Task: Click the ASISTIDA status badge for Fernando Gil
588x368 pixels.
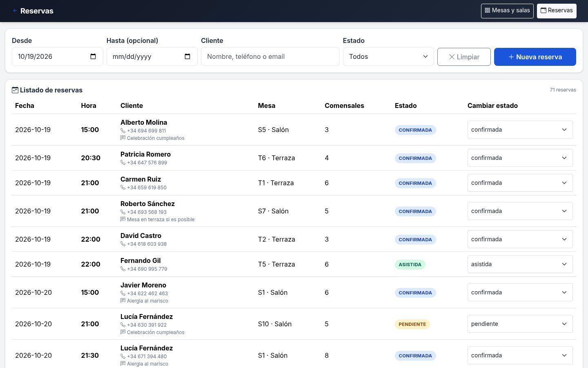Action: (410, 265)
